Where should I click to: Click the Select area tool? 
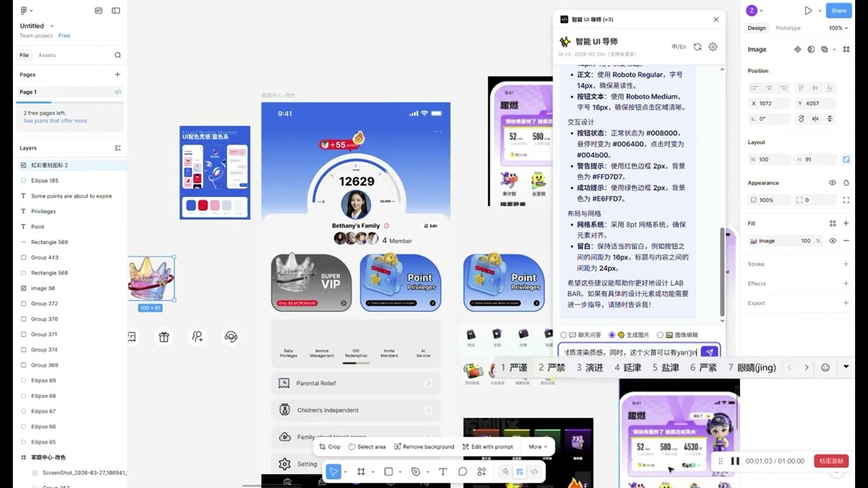click(x=367, y=447)
